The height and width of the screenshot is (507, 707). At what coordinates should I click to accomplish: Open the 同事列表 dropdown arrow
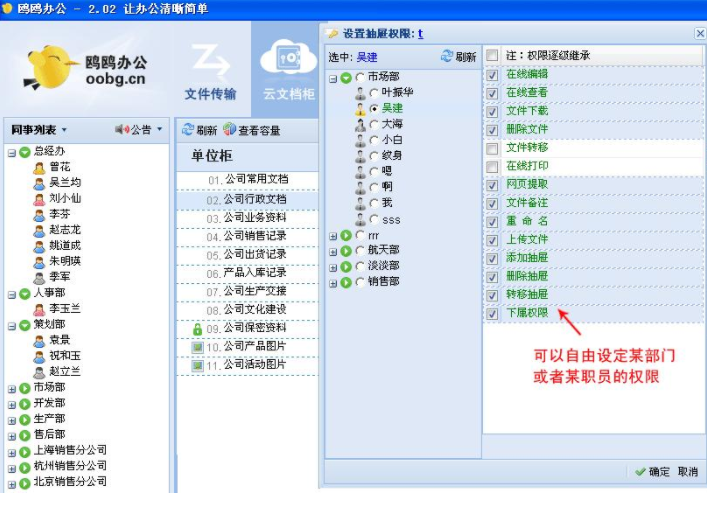pyautogui.click(x=64, y=130)
